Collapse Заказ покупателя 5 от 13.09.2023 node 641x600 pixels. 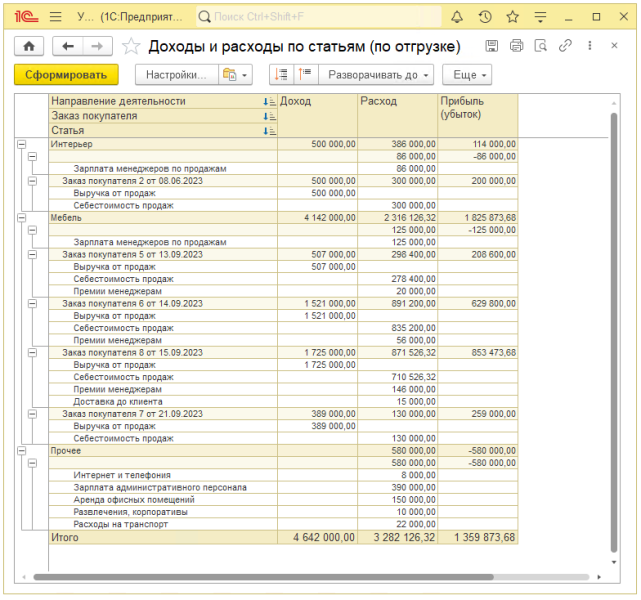coord(32,254)
